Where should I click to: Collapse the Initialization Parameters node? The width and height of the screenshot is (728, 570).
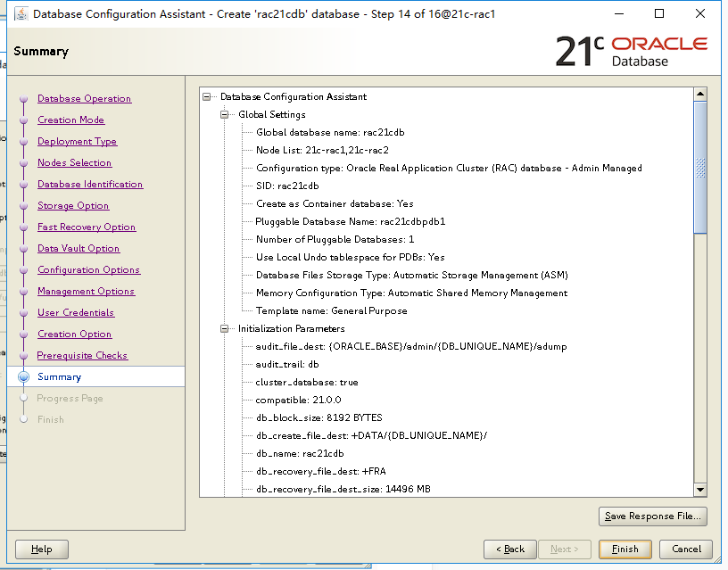[224, 328]
